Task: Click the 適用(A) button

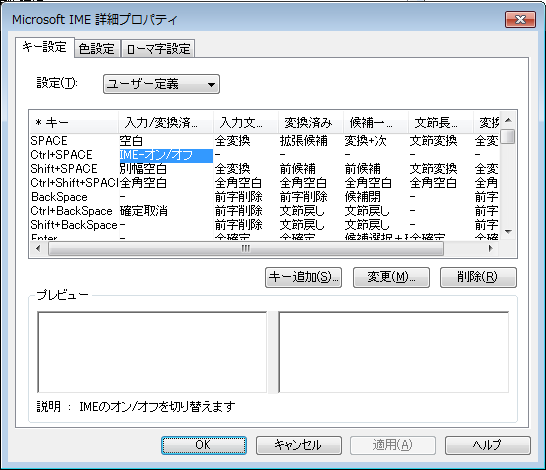Action: click(393, 445)
